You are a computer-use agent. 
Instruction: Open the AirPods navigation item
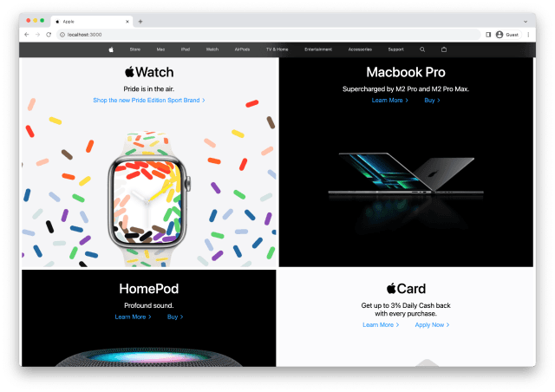[x=242, y=49]
